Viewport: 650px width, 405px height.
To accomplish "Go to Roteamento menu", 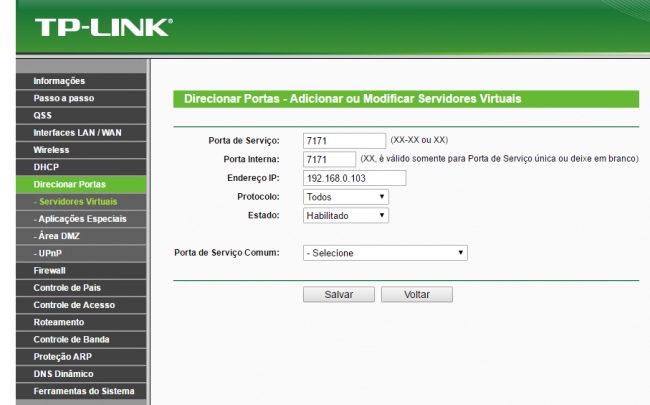I will click(x=81, y=322).
